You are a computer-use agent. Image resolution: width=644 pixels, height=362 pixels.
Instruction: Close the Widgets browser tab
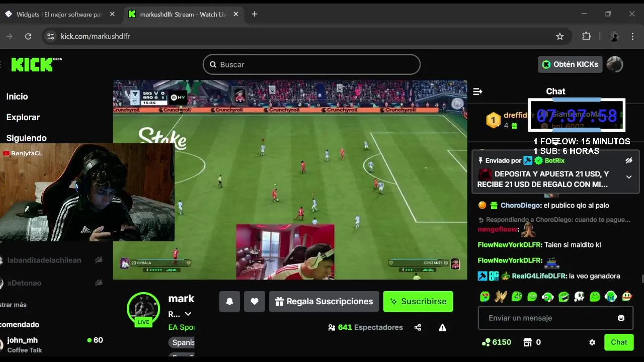[x=112, y=14]
